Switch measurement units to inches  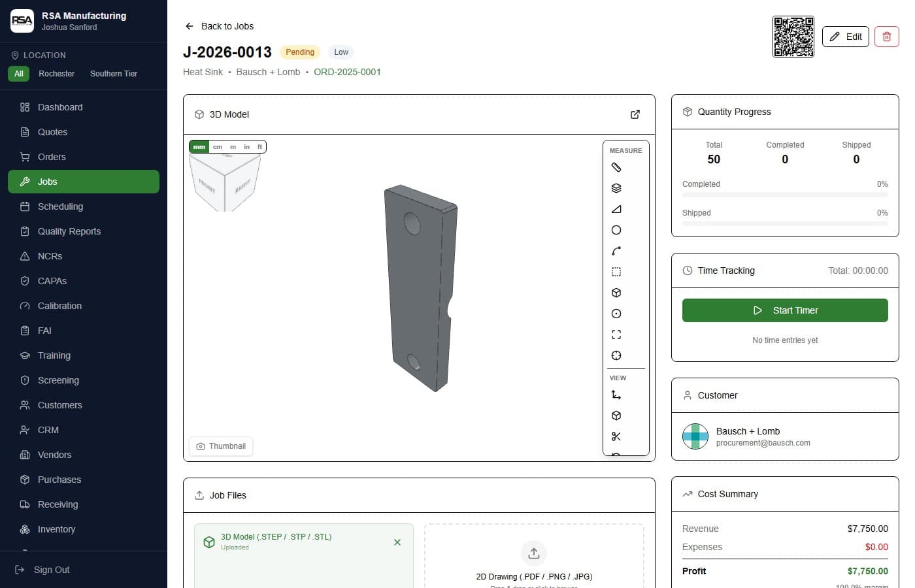246,146
